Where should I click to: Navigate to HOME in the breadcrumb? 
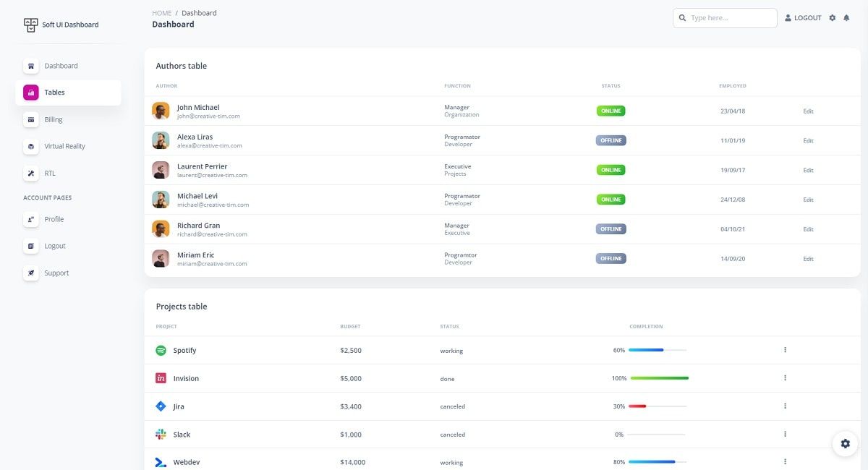tap(161, 12)
